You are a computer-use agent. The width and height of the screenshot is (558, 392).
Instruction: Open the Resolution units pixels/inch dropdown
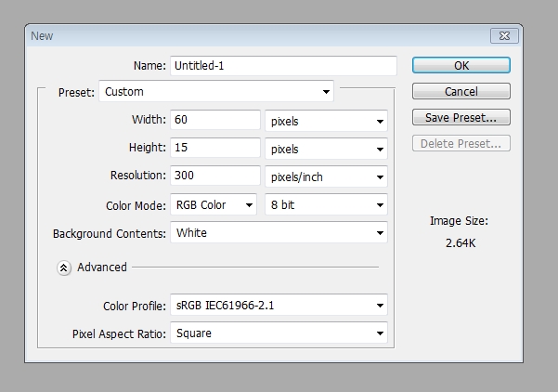coord(325,176)
